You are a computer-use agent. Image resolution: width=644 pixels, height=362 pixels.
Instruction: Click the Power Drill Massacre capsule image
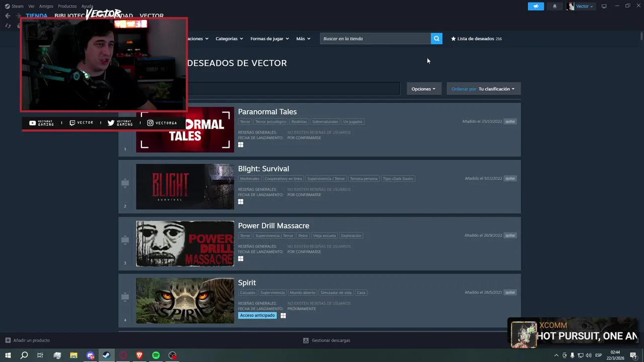[x=185, y=243]
